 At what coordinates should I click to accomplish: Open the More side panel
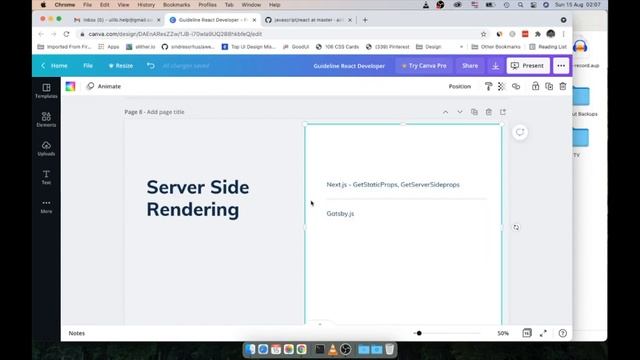tap(46, 206)
